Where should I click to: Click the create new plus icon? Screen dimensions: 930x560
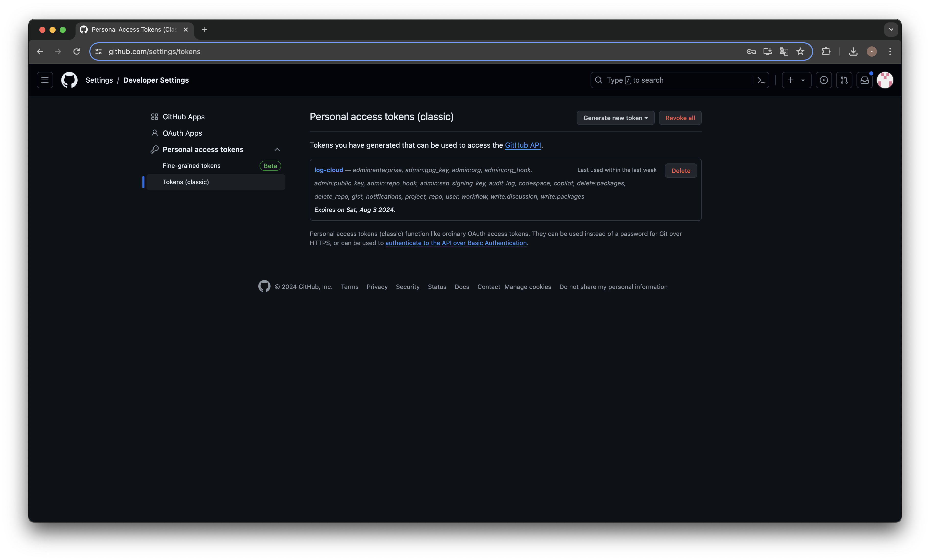pyautogui.click(x=790, y=80)
